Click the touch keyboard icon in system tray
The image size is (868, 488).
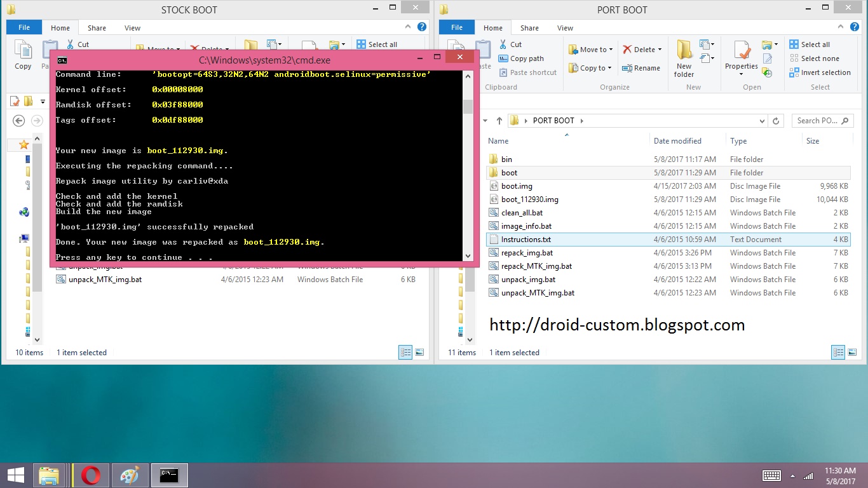coord(771,475)
